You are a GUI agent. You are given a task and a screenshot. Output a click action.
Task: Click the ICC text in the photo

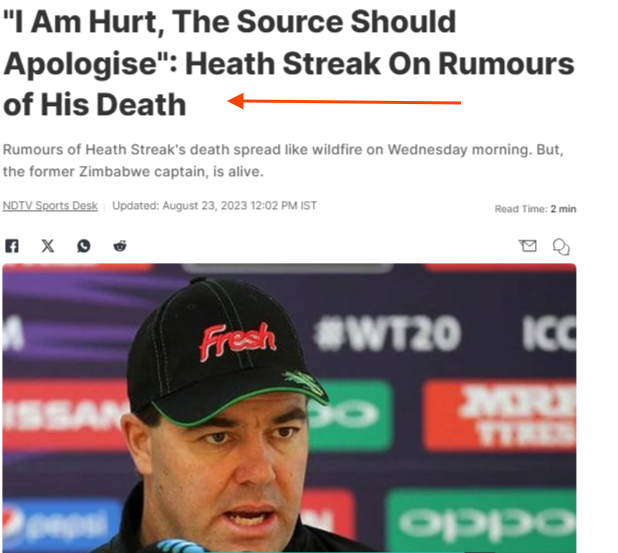pos(549,333)
